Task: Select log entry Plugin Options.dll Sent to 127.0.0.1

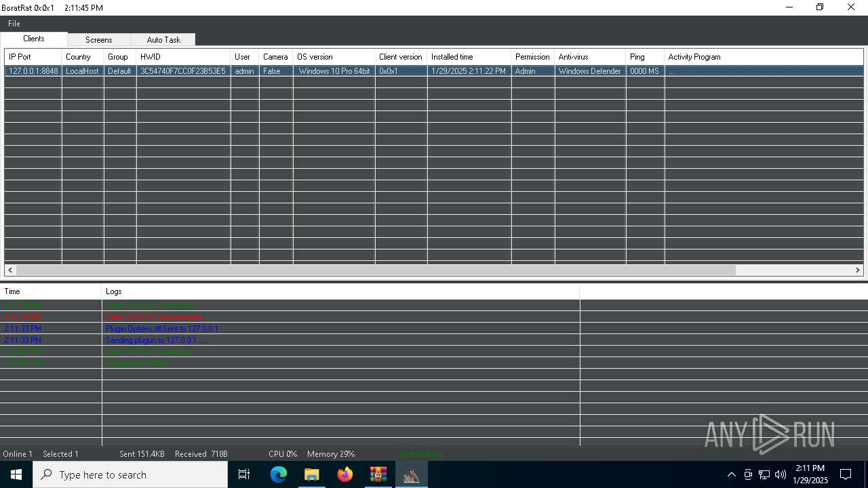Action: 161,329
